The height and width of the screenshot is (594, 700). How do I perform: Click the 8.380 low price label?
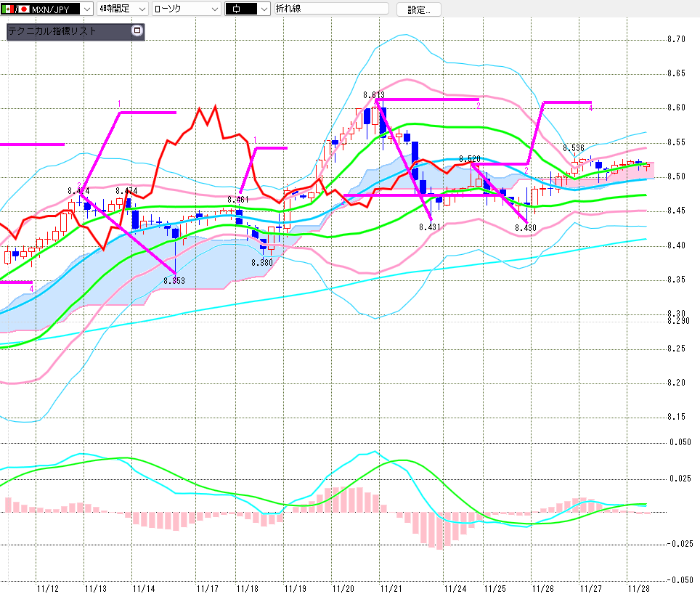(261, 262)
